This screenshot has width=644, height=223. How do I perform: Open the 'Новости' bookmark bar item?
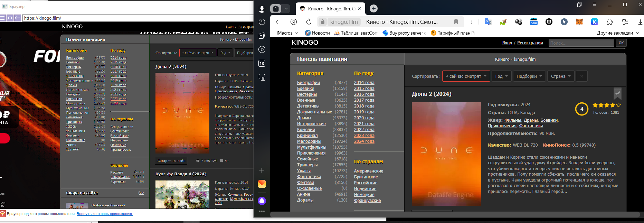click(x=317, y=33)
